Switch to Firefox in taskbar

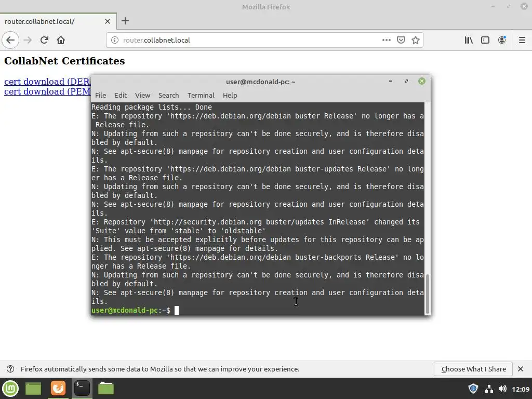tap(58, 389)
